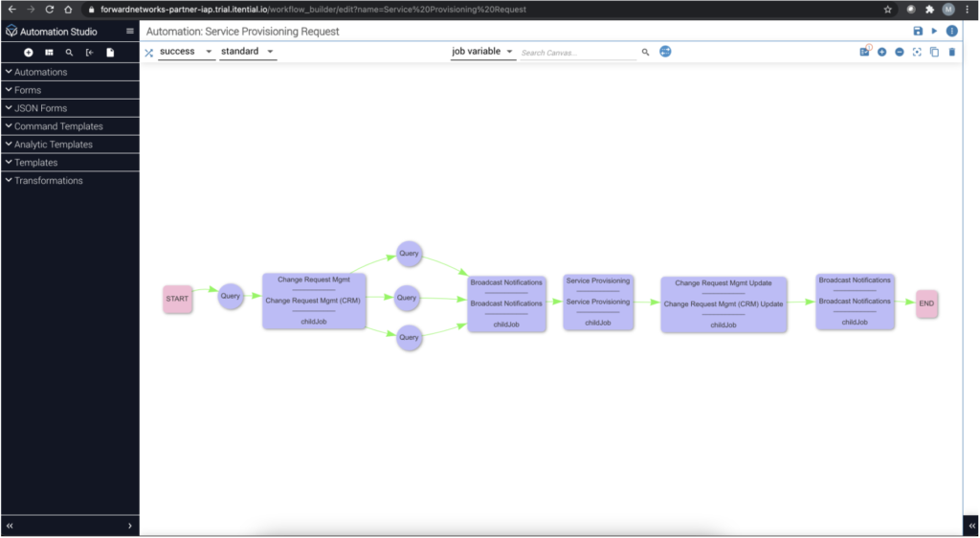Toggle the hamburger menu beside Automation Studio

130,32
